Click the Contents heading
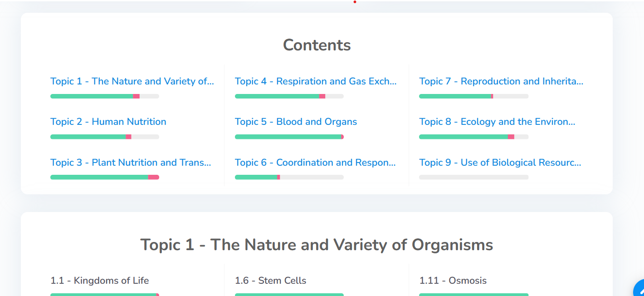This screenshot has width=644, height=296. [x=317, y=45]
